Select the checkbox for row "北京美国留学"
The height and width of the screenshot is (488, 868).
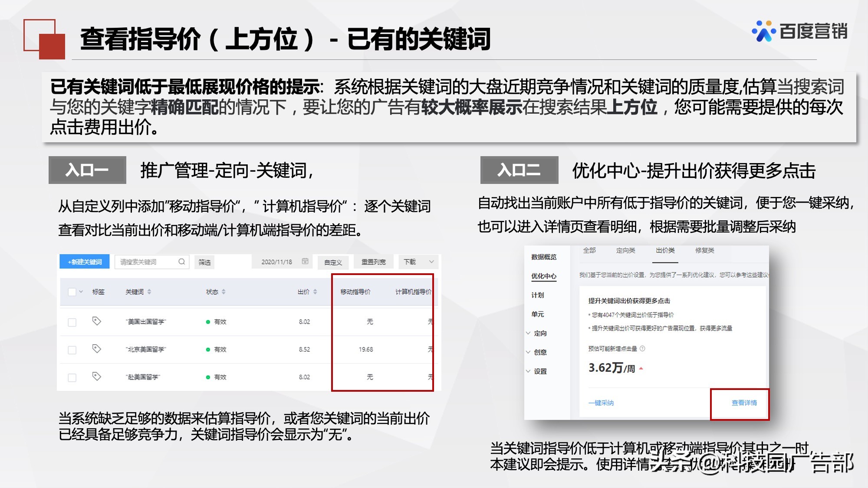(72, 350)
